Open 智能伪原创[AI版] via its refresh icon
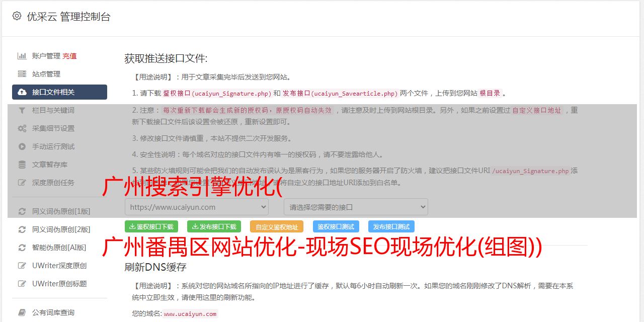The image size is (644, 322). point(22,248)
